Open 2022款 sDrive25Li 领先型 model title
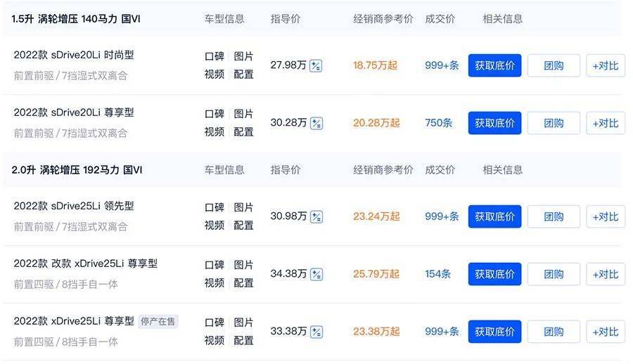633x364 pixels. pos(74,206)
